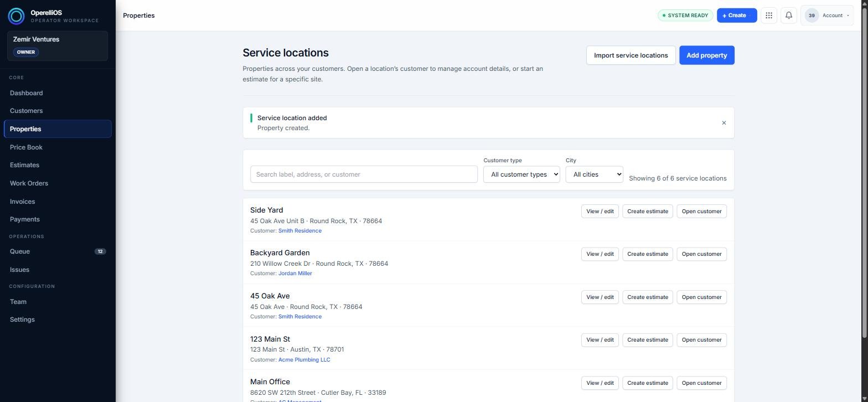
Task: Click the Properties breadcrumb in top bar
Action: (x=138, y=16)
